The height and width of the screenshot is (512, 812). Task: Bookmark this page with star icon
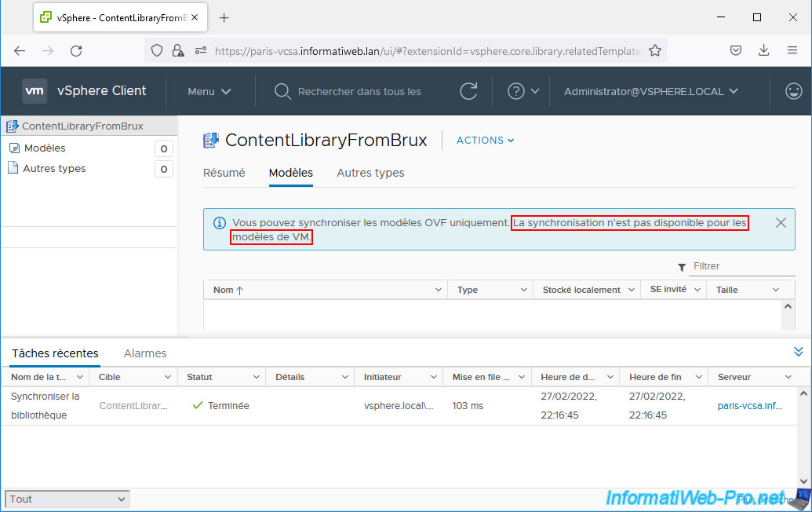tap(654, 50)
